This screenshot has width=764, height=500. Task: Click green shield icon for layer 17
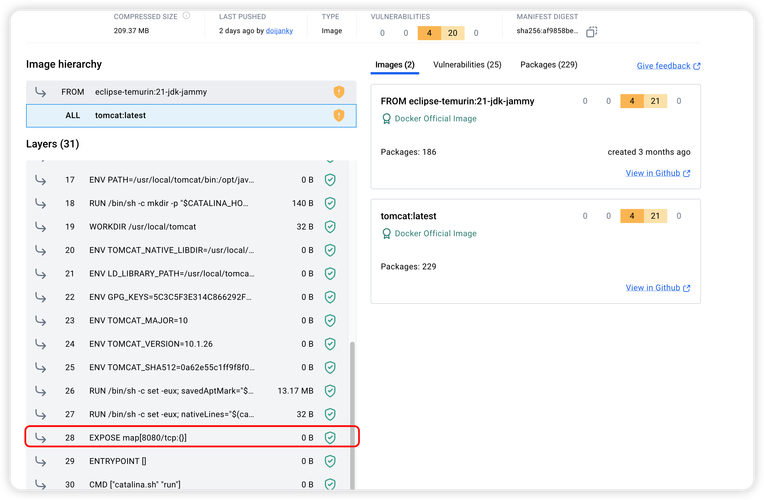pos(330,180)
